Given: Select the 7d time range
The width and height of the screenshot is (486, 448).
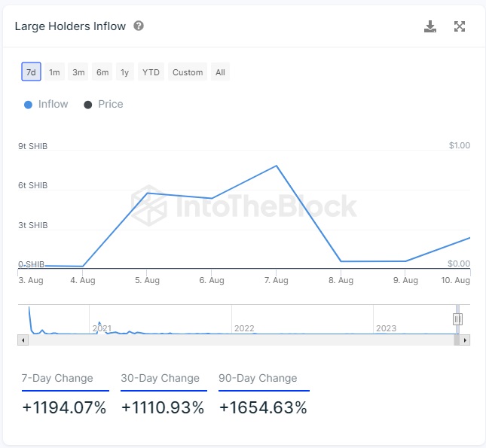Looking at the screenshot, I should (31, 72).
